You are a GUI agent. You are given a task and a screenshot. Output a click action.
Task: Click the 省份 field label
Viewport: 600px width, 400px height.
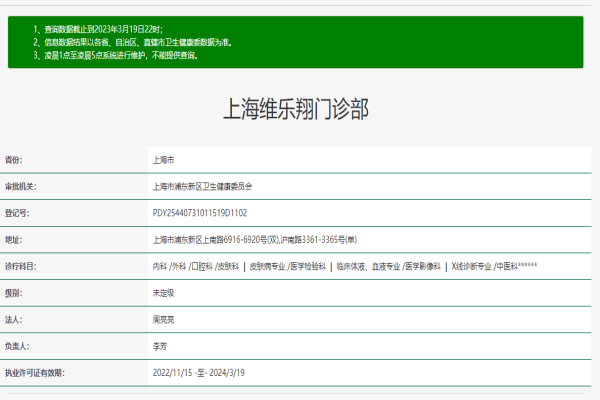click(13, 160)
